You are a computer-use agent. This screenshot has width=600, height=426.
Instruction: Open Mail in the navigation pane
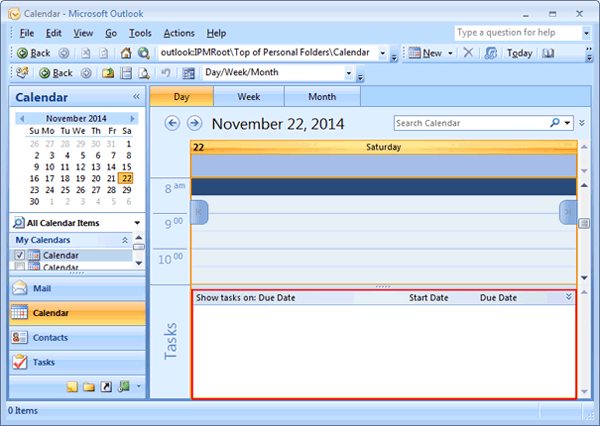(x=77, y=288)
